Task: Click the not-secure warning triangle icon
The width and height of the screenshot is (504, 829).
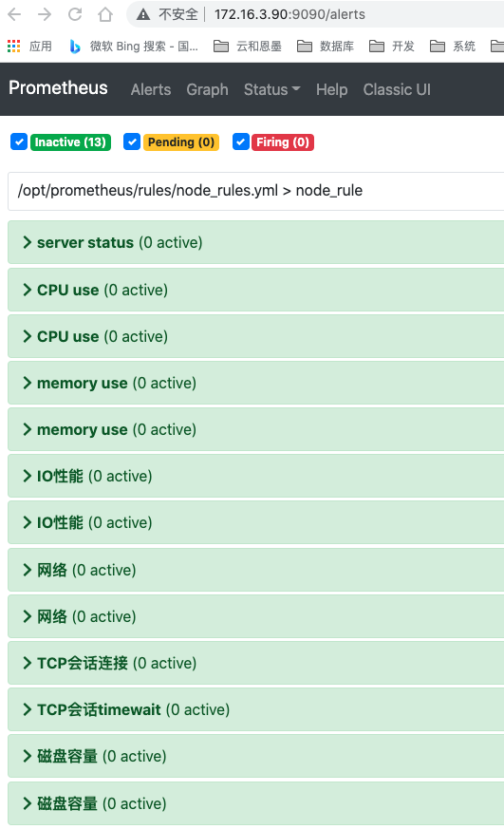Action: [x=143, y=15]
